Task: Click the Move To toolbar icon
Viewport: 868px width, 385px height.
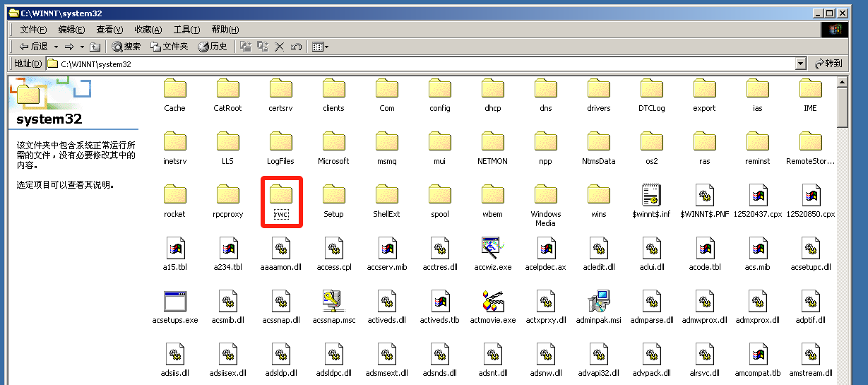Action: pyautogui.click(x=246, y=47)
